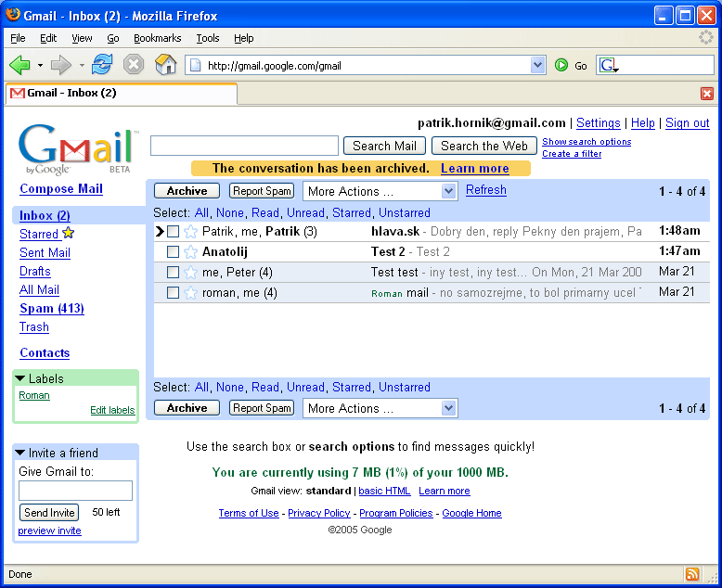The height and width of the screenshot is (588, 722).
Task: Star the hlava.sk conversation
Action: [x=190, y=232]
